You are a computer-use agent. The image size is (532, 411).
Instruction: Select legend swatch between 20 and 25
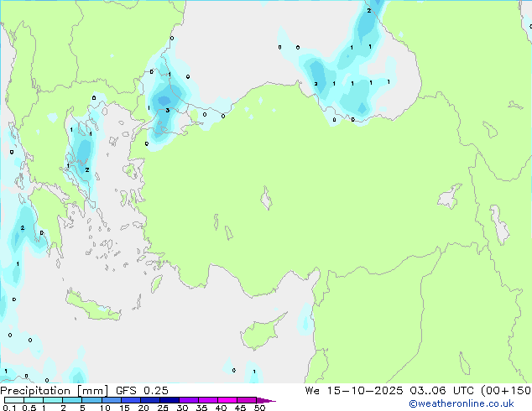click(149, 400)
